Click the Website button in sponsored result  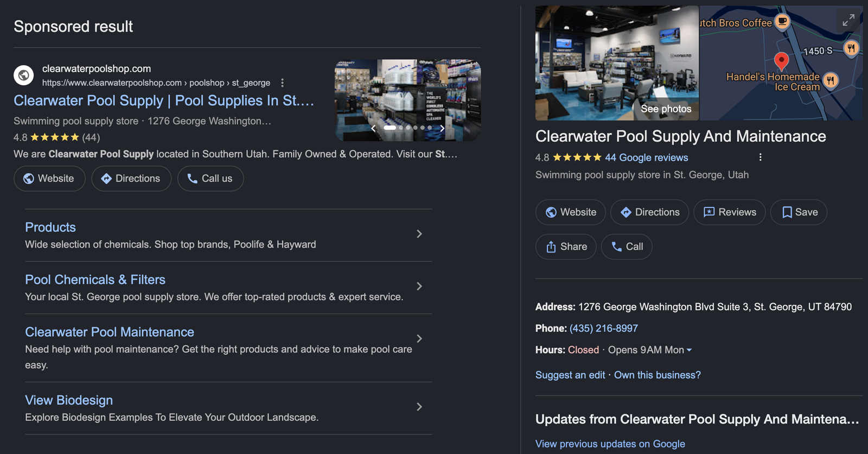(49, 178)
